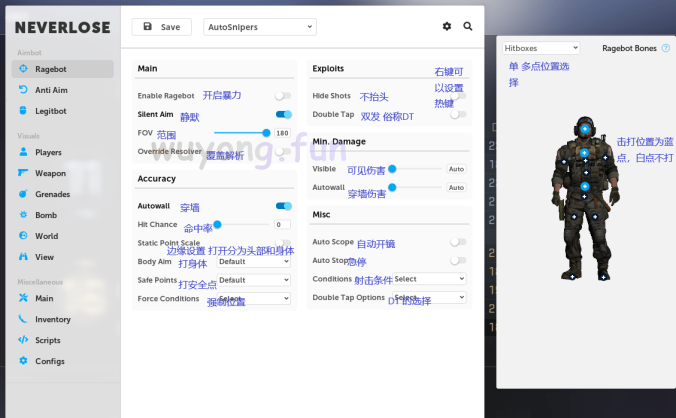
Task: Expand the Body Aim dropdown
Action: 254,261
